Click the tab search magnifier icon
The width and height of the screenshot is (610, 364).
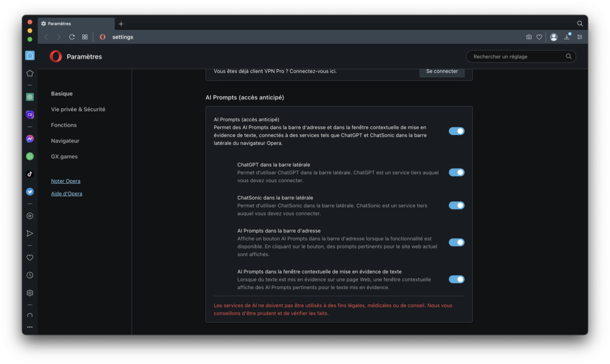[580, 23]
